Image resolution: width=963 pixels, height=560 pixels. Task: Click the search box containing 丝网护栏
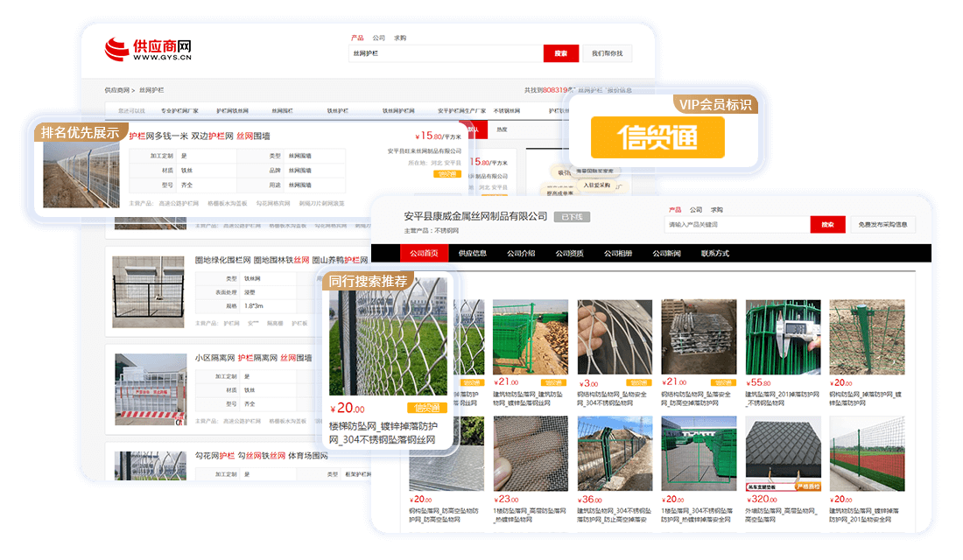coord(446,53)
